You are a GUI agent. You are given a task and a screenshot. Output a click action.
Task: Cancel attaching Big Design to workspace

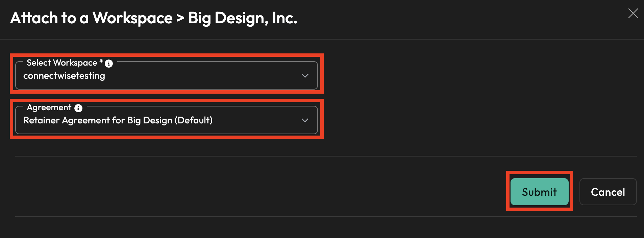608,192
